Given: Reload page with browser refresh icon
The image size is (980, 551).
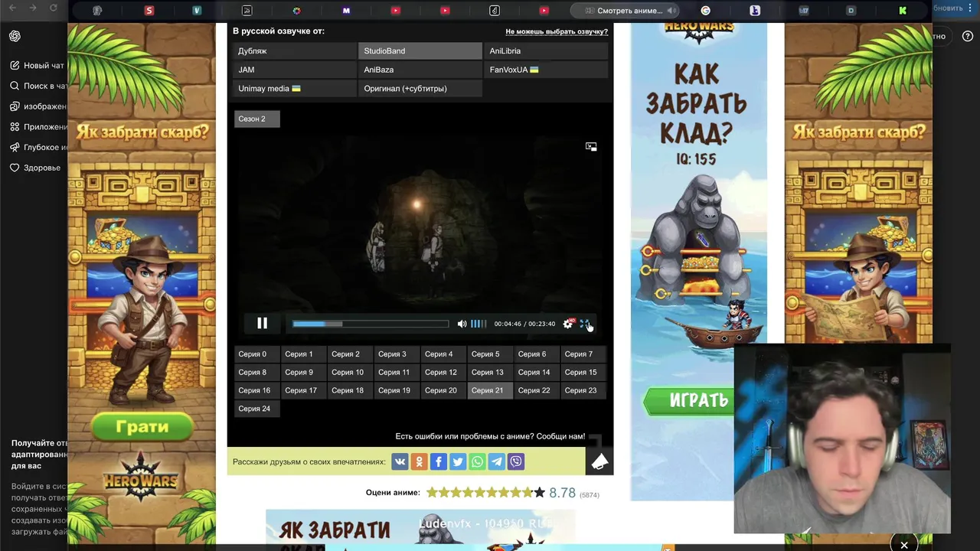Looking at the screenshot, I should [54, 8].
